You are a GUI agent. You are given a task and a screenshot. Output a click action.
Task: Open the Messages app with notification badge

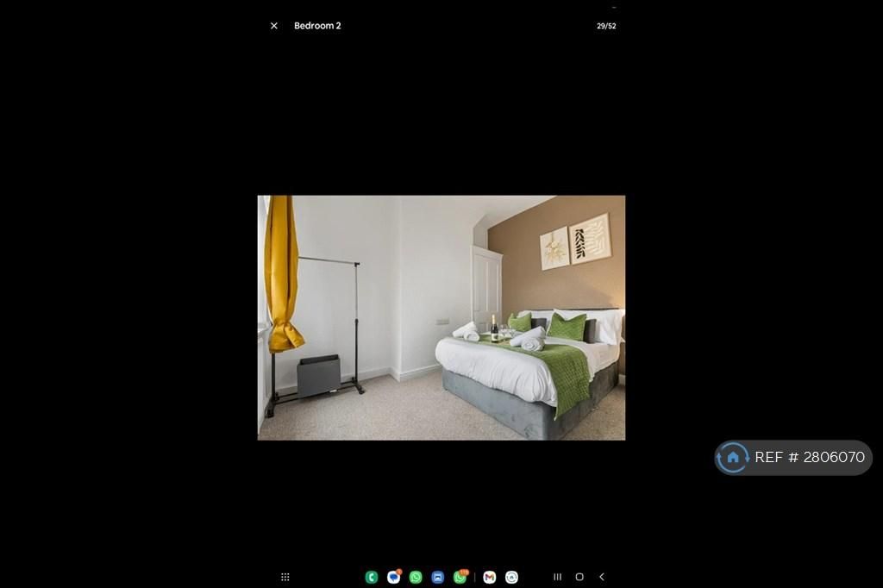pyautogui.click(x=394, y=577)
